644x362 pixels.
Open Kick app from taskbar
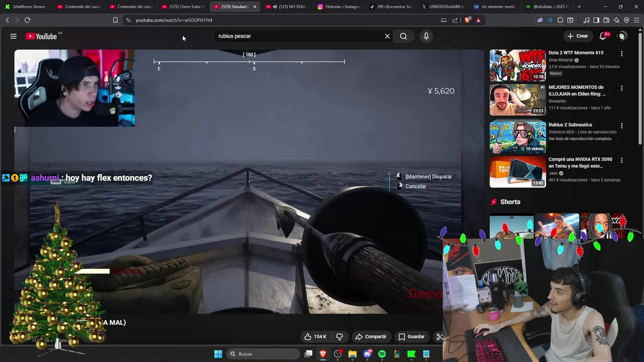pyautogui.click(x=411, y=354)
